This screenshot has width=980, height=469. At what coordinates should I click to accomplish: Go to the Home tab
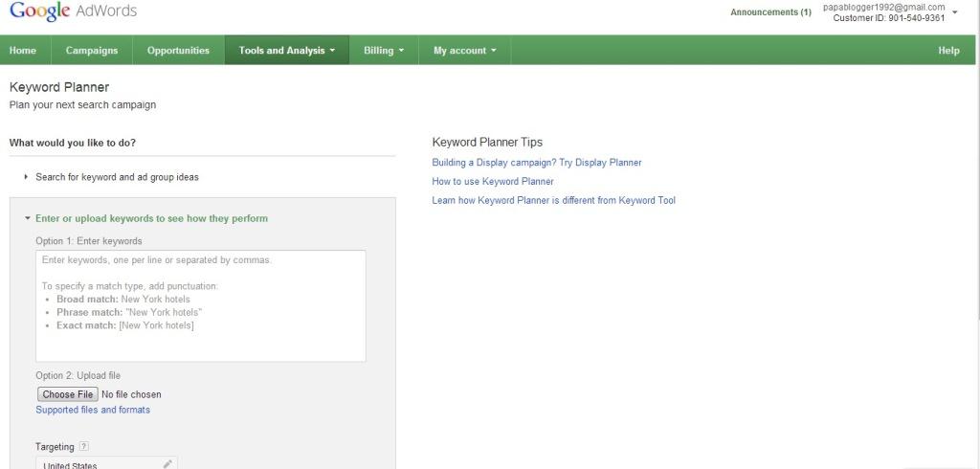point(23,51)
